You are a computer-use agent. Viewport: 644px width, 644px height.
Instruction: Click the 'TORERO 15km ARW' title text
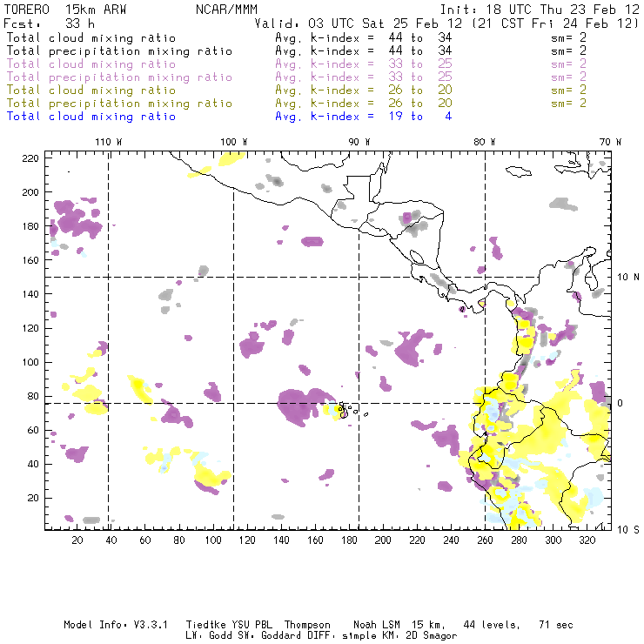point(65,10)
